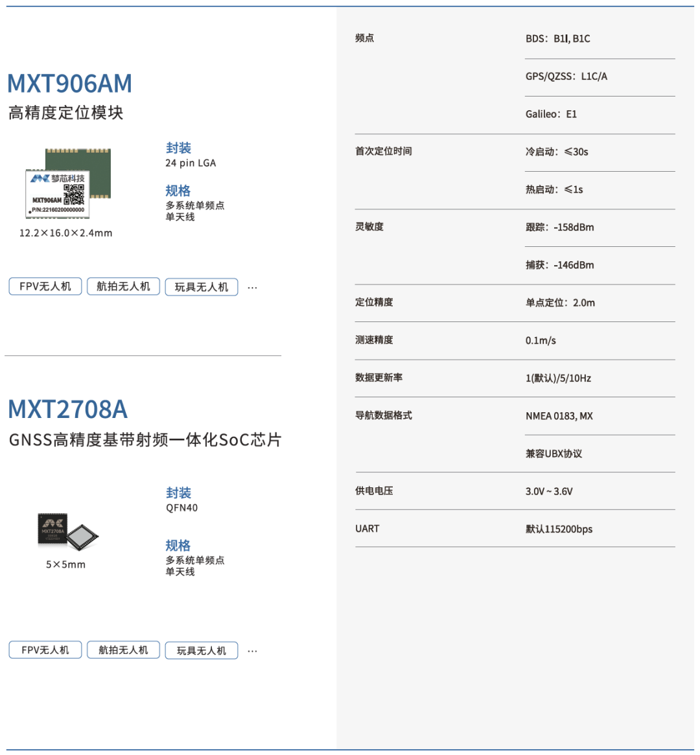Click the GNSS高精度基带射频一体化SoC芯片 subtitle
Screen dimensions: 700x755
point(145,439)
